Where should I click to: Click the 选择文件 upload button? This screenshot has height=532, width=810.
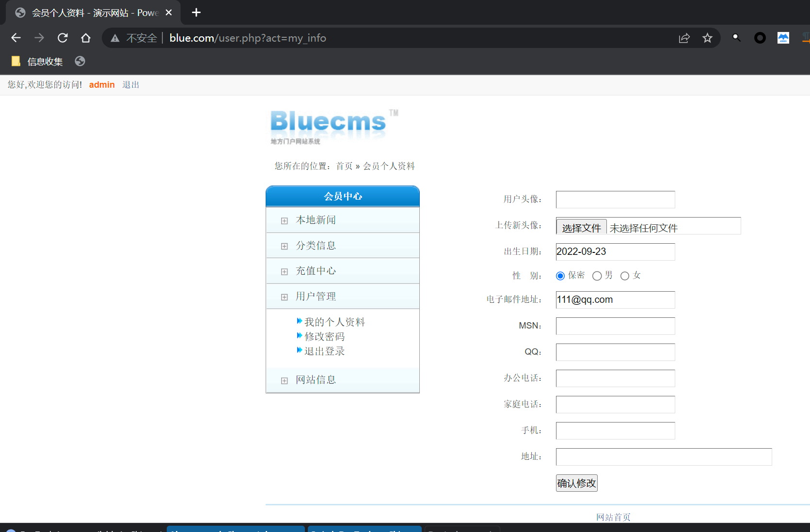click(x=581, y=228)
